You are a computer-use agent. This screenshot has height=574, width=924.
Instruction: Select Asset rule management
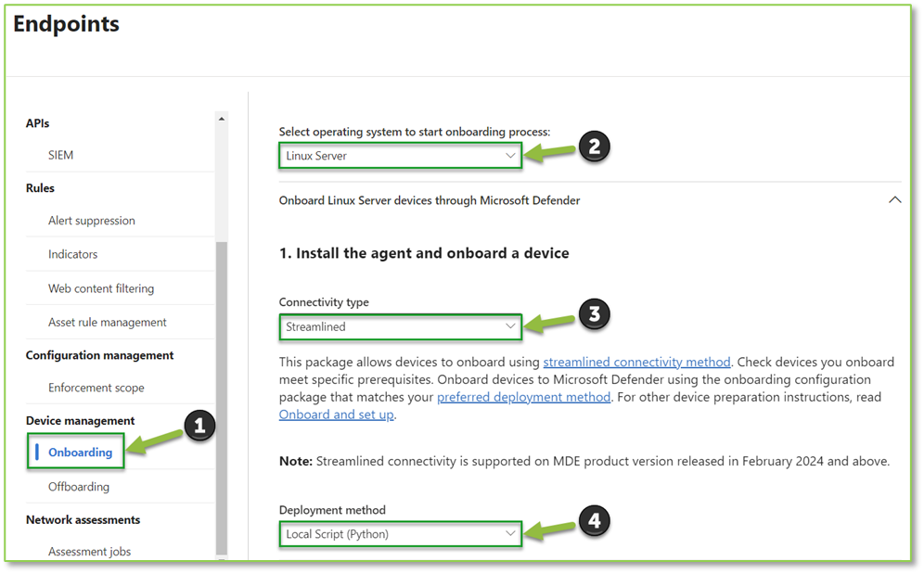108,323
